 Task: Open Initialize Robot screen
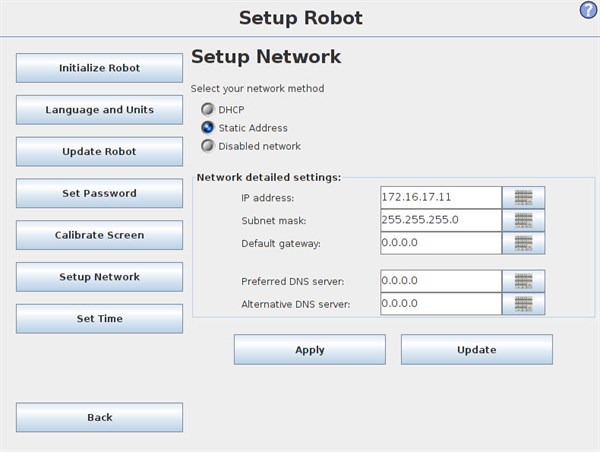click(x=99, y=68)
